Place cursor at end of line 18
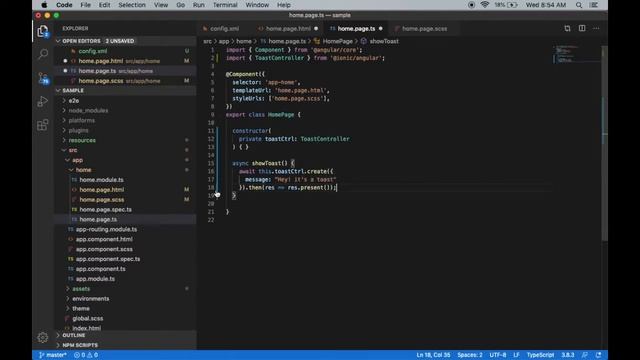Image resolution: width=640 pixels, height=360 pixels. click(337, 188)
